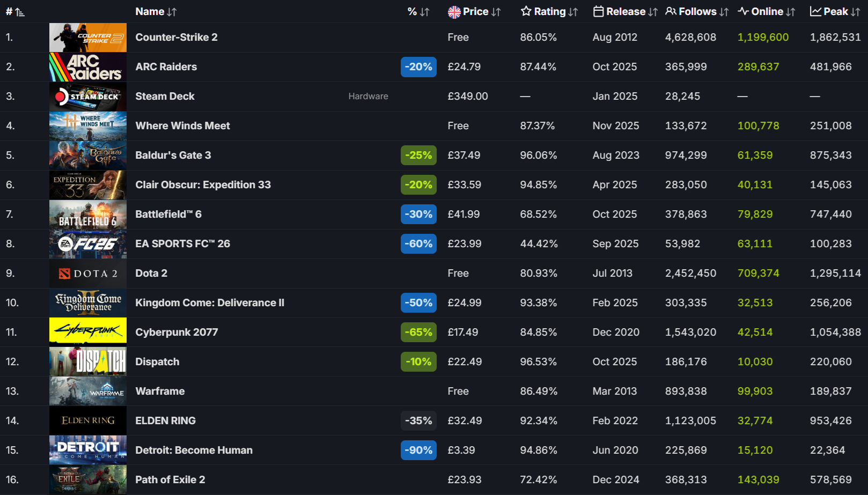Image resolution: width=868 pixels, height=495 pixels.
Task: Go to the Cyberpunk 2077 title link
Action: click(176, 332)
